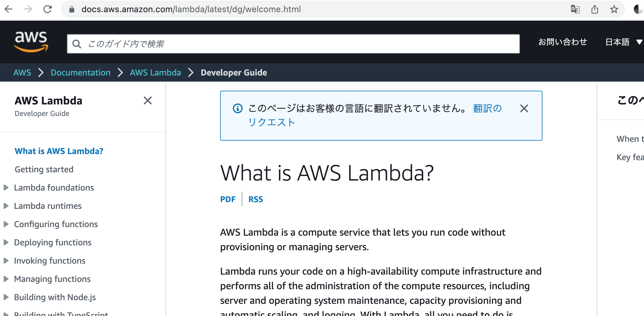The image size is (644, 316).
Task: Click the What is AWS Lambda? heading
Action: pos(327,173)
